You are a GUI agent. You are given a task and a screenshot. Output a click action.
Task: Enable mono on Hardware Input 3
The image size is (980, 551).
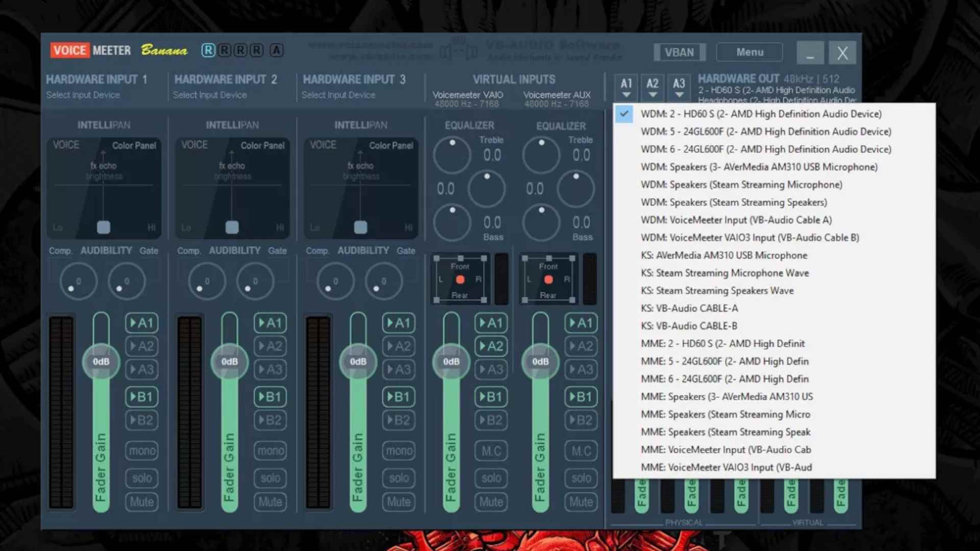(399, 450)
